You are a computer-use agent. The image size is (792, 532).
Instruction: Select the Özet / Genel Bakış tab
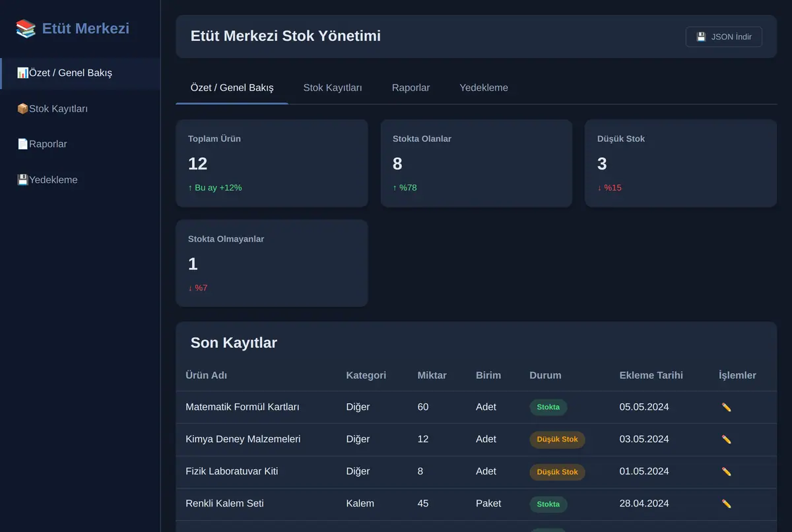(232, 88)
